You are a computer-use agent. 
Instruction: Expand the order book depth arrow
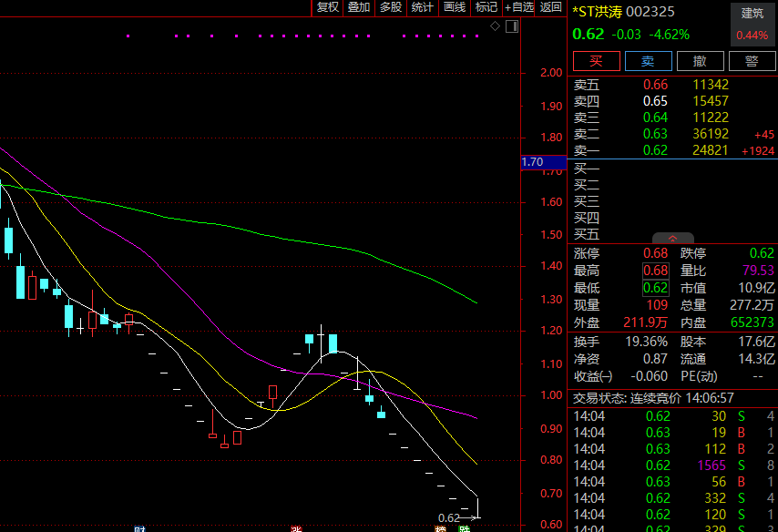[x=673, y=238]
